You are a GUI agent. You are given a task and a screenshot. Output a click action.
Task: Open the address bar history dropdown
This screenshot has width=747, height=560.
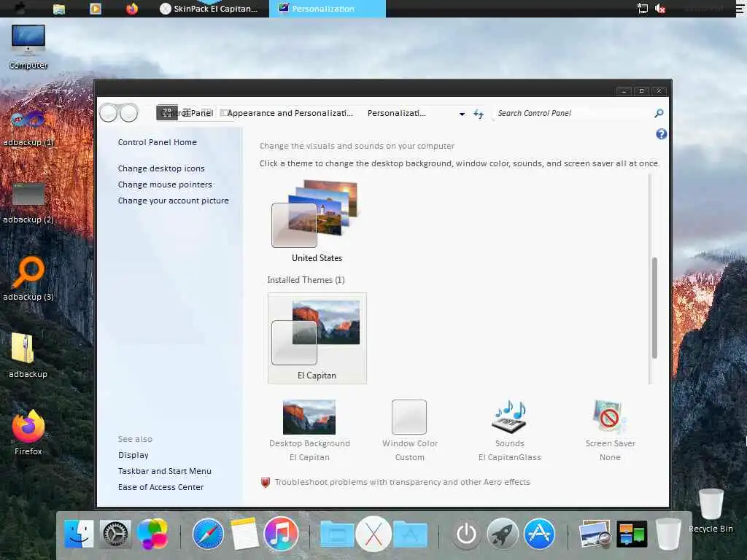tap(462, 114)
